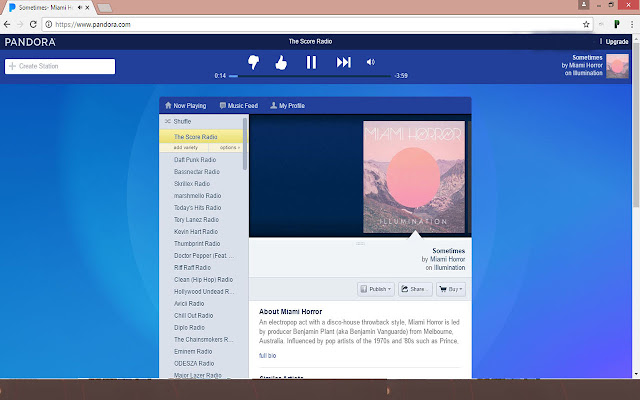
Task: Click the speech bubble icon beside Music Feed
Action: pos(222,106)
